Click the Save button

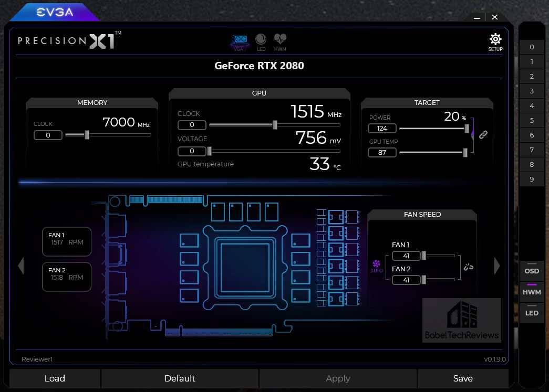(463, 378)
